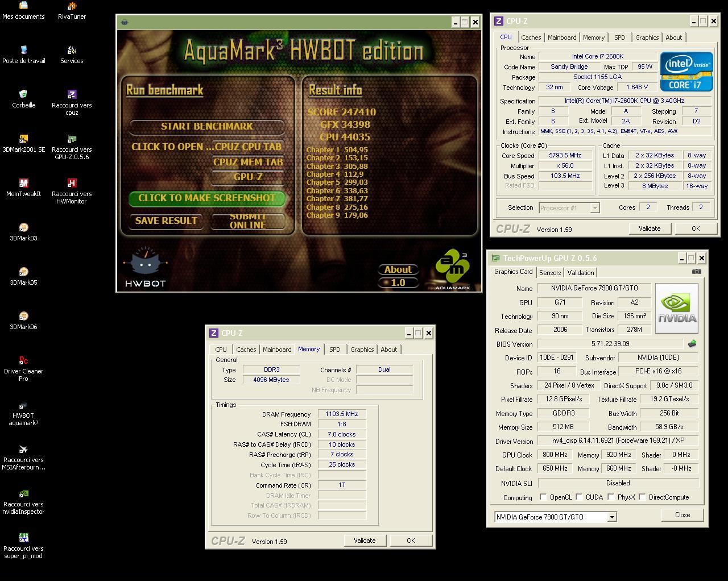Click CPUZ CPU TAB button
Viewport: 728px width, 582px height.
point(248,147)
